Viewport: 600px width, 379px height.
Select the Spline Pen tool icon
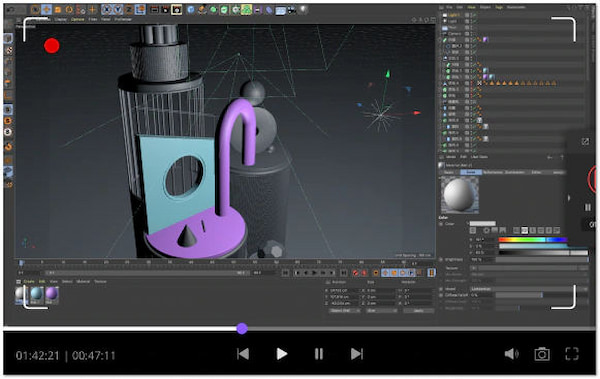(x=202, y=10)
